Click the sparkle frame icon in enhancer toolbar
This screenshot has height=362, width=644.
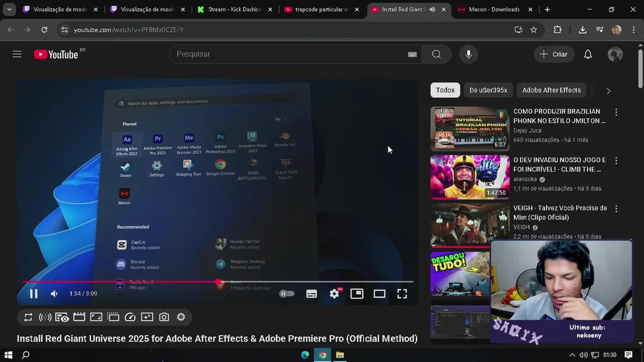pyautogui.click(x=147, y=317)
